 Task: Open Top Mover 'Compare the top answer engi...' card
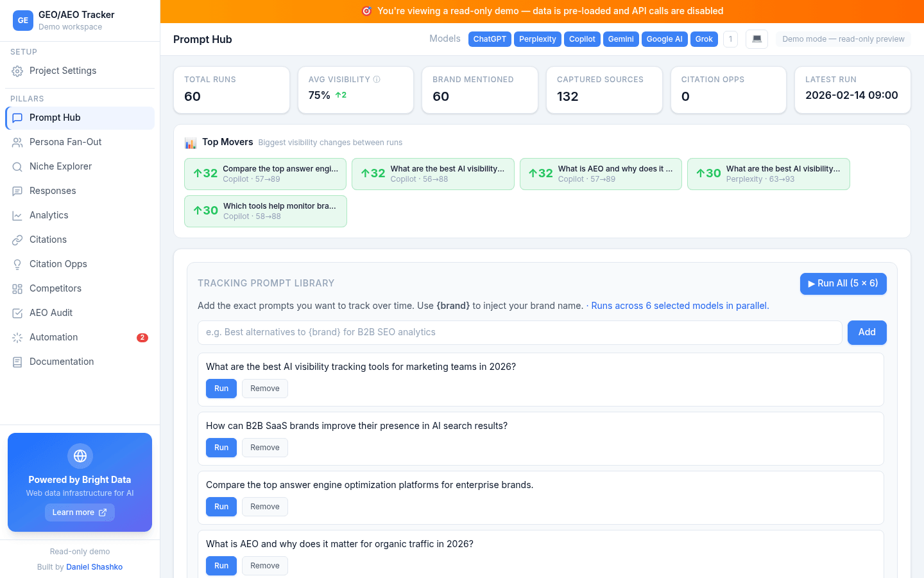point(265,174)
